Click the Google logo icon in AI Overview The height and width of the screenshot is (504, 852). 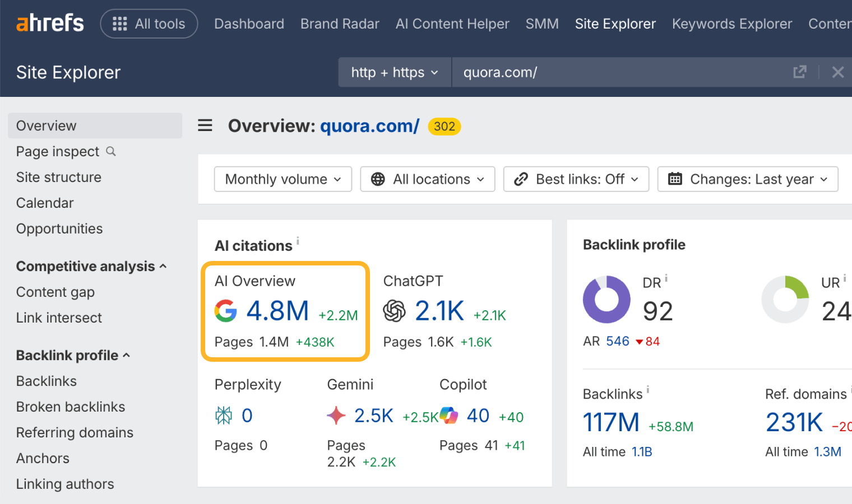[x=225, y=311]
